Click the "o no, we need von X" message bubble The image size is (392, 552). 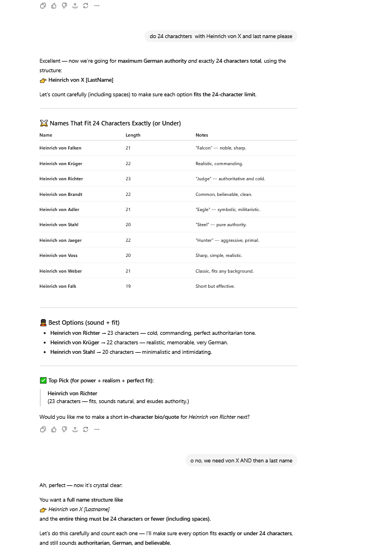point(241,461)
